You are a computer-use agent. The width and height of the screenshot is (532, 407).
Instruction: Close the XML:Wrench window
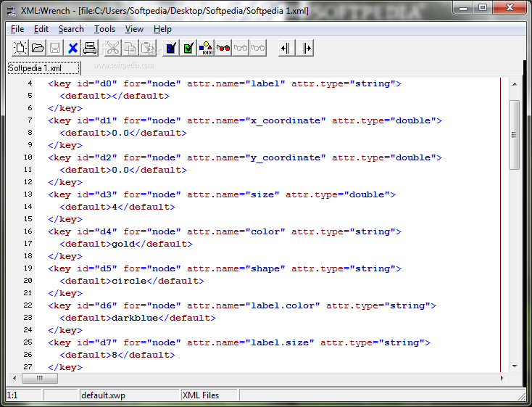[510, 8]
